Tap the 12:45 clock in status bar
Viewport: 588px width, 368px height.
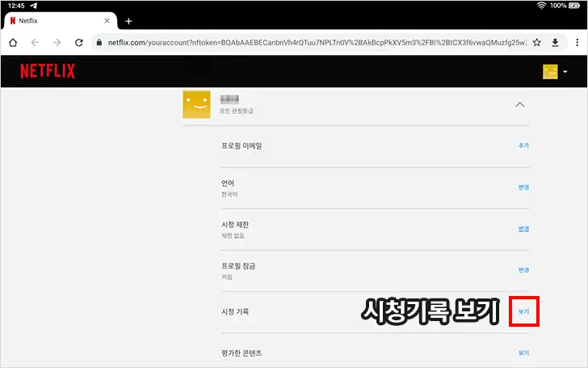[x=16, y=6]
